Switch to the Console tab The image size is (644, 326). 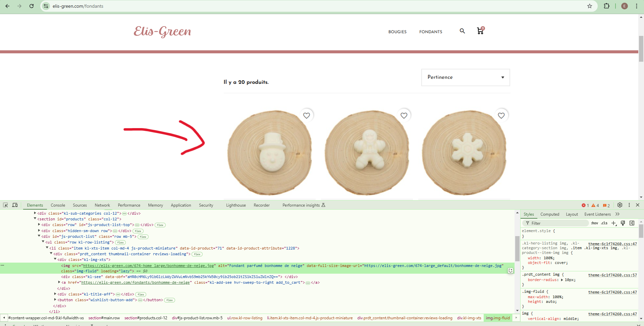tap(58, 205)
